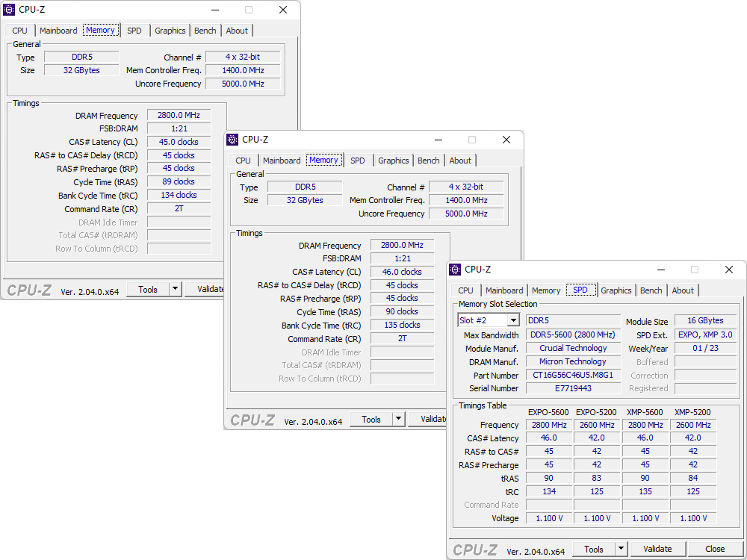Viewport: 747px width, 560px height.
Task: Open the Graphics tab in the middle window
Action: click(393, 161)
